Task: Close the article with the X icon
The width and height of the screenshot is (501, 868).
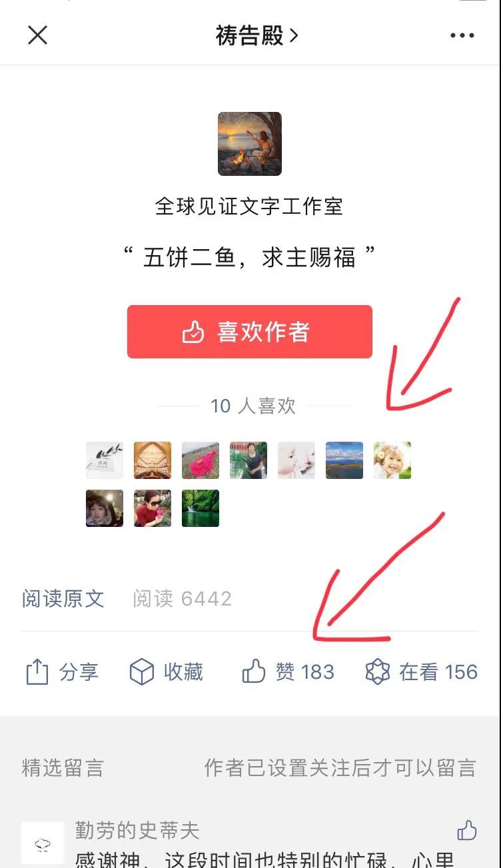Action: click(x=37, y=35)
